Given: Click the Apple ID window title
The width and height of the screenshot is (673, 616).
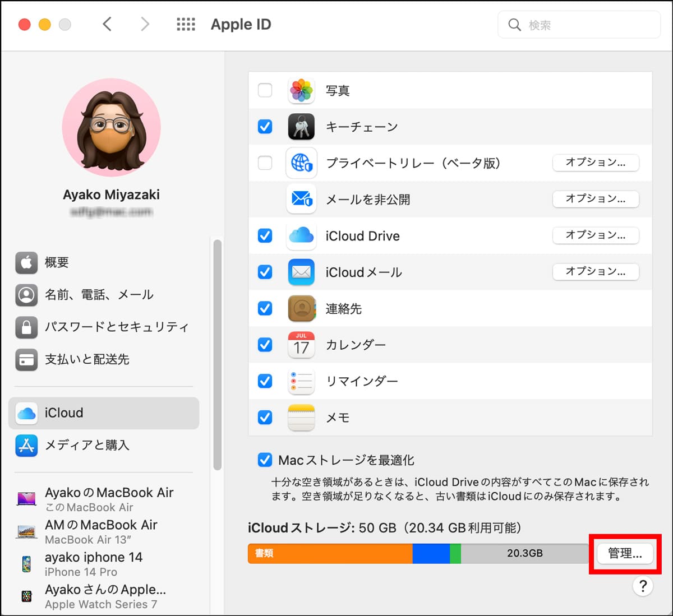Looking at the screenshot, I should tap(241, 25).
